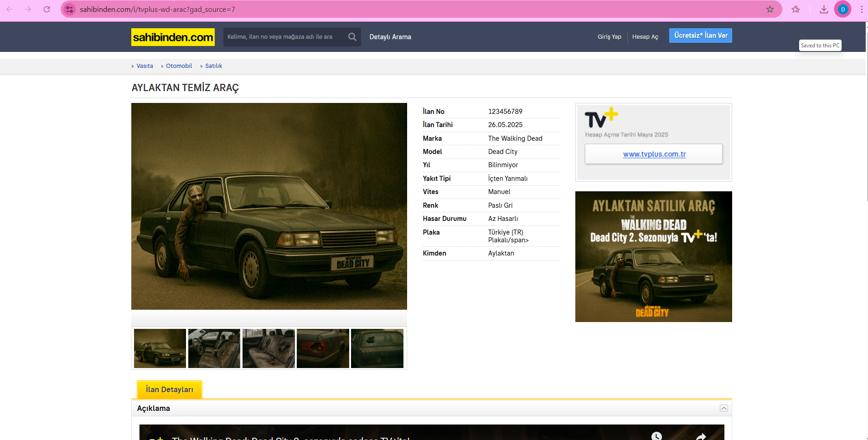Screen dimensions: 868x440
Task: Click the watch later clock icon on video
Action: pyautogui.click(x=656, y=436)
